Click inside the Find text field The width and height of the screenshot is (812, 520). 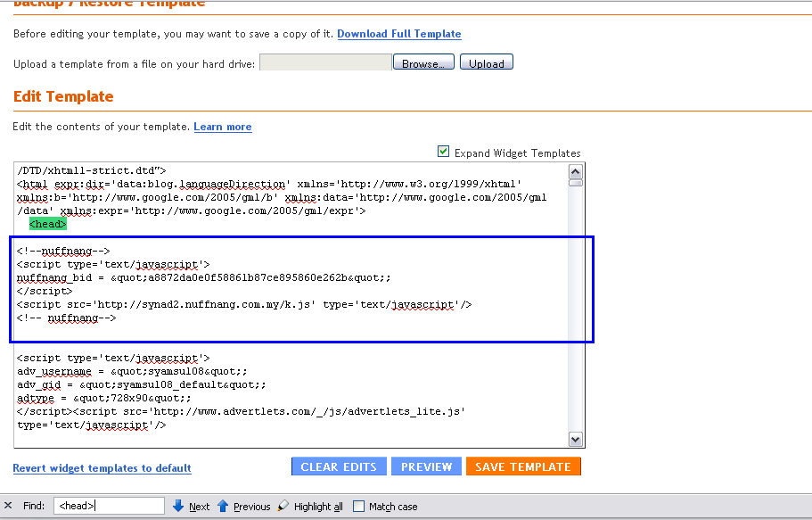coord(109,506)
